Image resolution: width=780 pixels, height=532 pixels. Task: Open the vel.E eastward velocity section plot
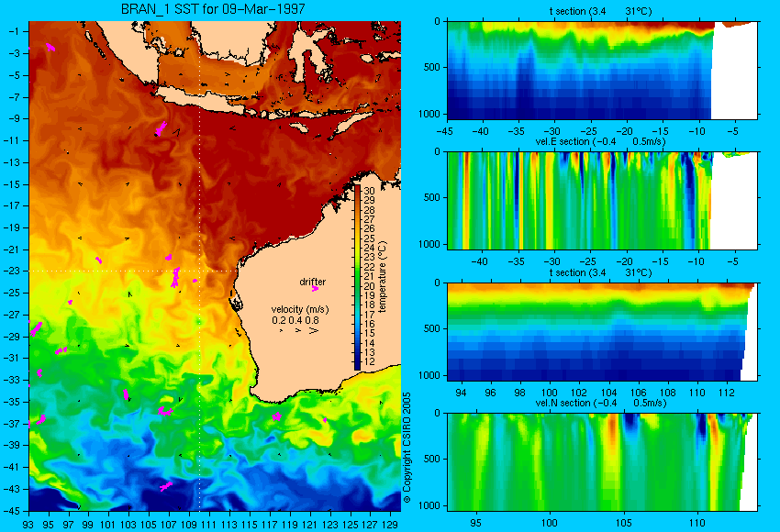pos(602,200)
